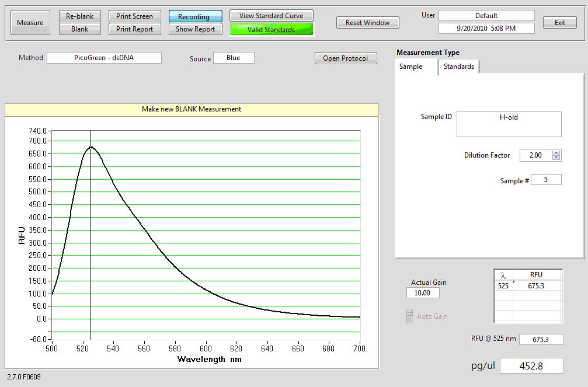Click the Measure button
The width and height of the screenshot is (588, 387).
(30, 23)
